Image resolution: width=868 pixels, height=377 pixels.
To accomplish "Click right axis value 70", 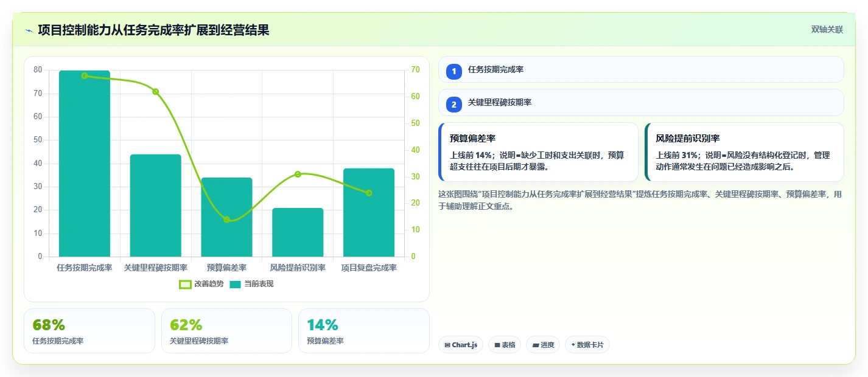I will click(416, 70).
